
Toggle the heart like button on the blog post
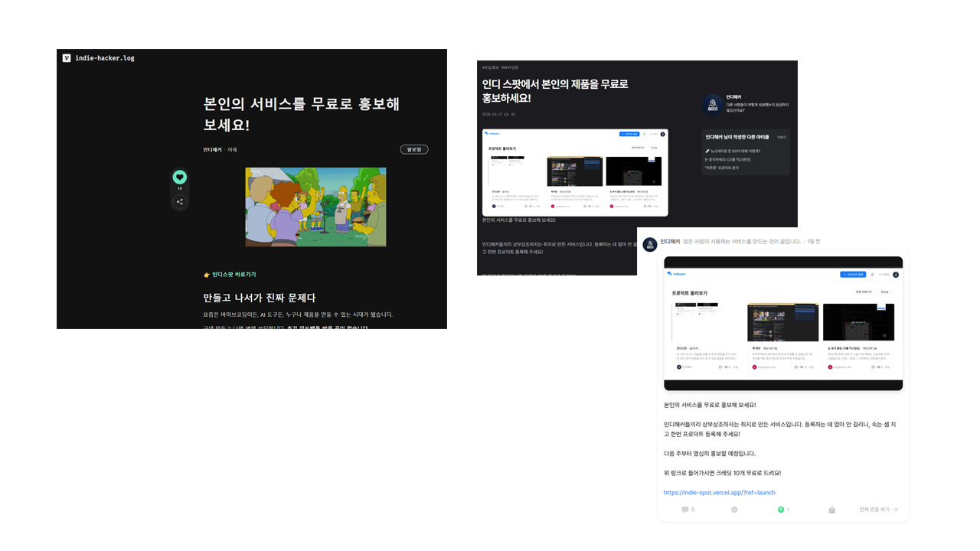pos(179,177)
